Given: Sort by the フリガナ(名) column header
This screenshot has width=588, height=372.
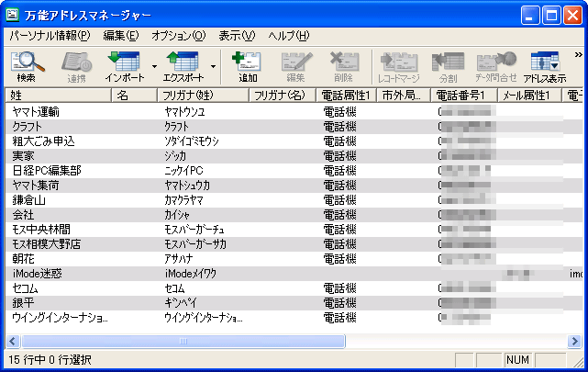Looking at the screenshot, I should [283, 96].
